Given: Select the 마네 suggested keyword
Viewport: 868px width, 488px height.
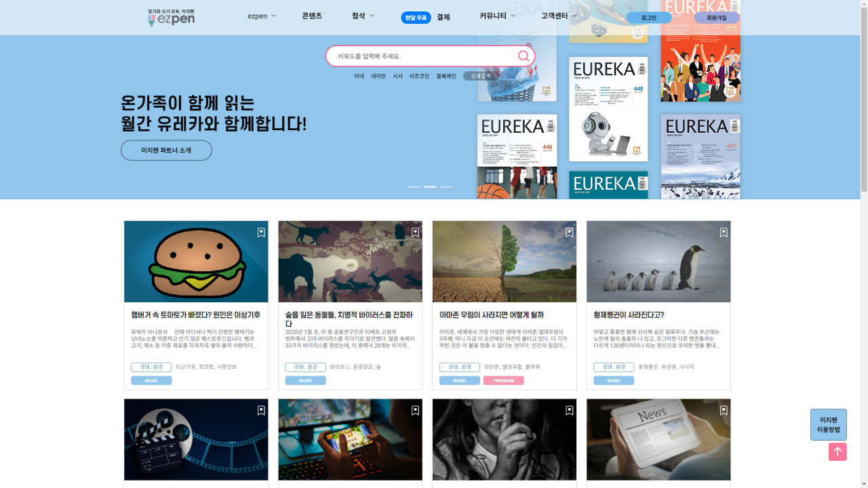Looking at the screenshot, I should pos(359,77).
